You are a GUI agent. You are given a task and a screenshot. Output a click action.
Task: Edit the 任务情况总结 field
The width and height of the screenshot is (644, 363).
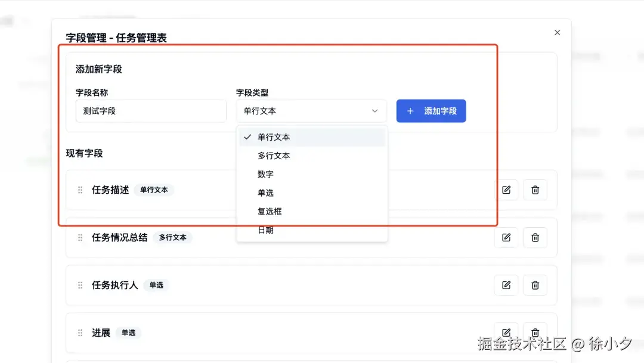(x=506, y=237)
